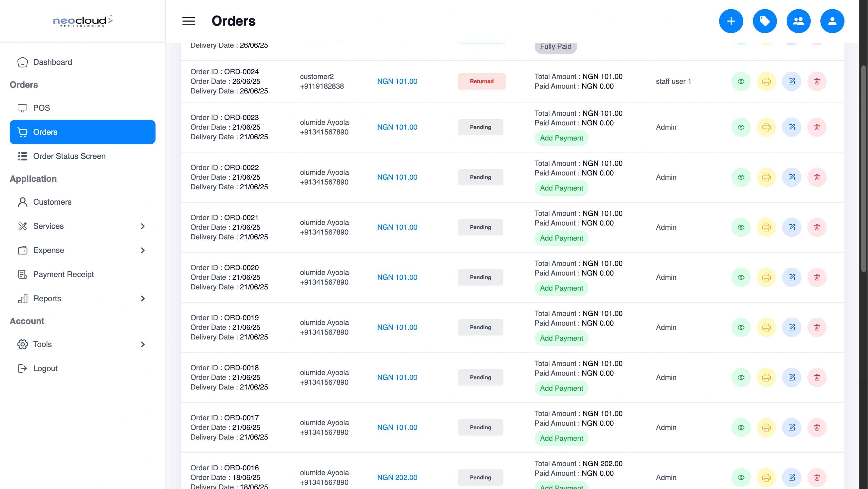Image resolution: width=868 pixels, height=489 pixels.
Task: Click NGN 202.00 amount link for ORD-0016
Action: tap(397, 477)
